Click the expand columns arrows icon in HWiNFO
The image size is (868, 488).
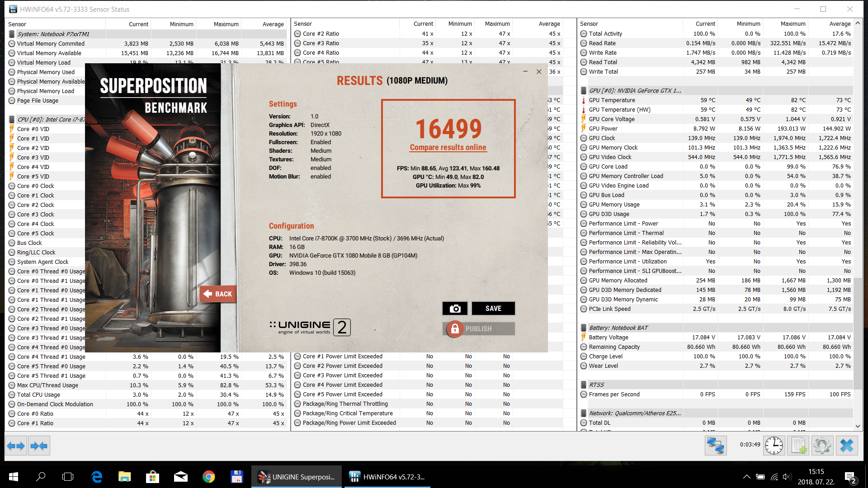16,446
